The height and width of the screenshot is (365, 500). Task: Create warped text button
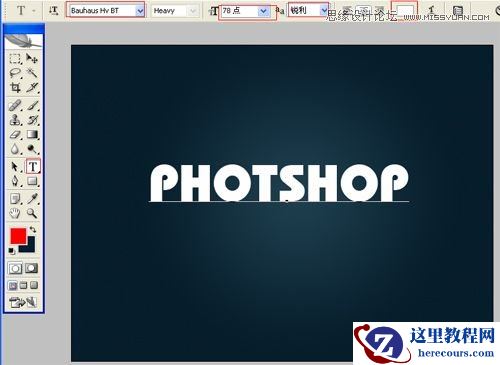point(432,10)
